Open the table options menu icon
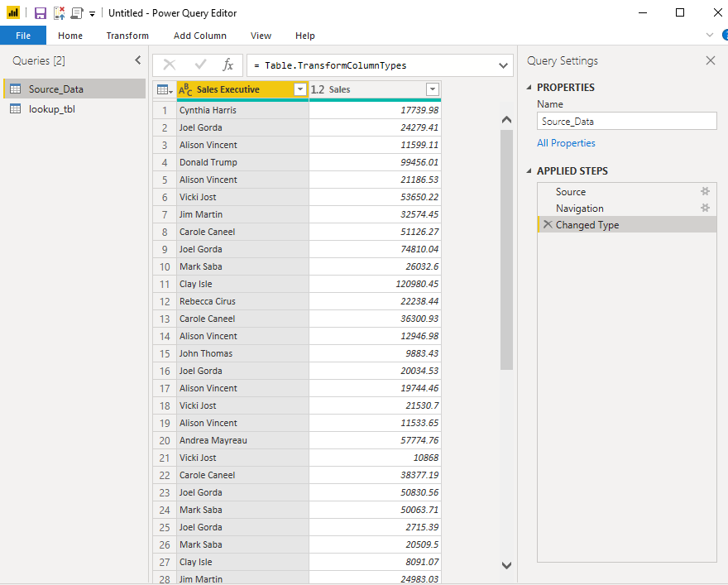 tap(165, 89)
